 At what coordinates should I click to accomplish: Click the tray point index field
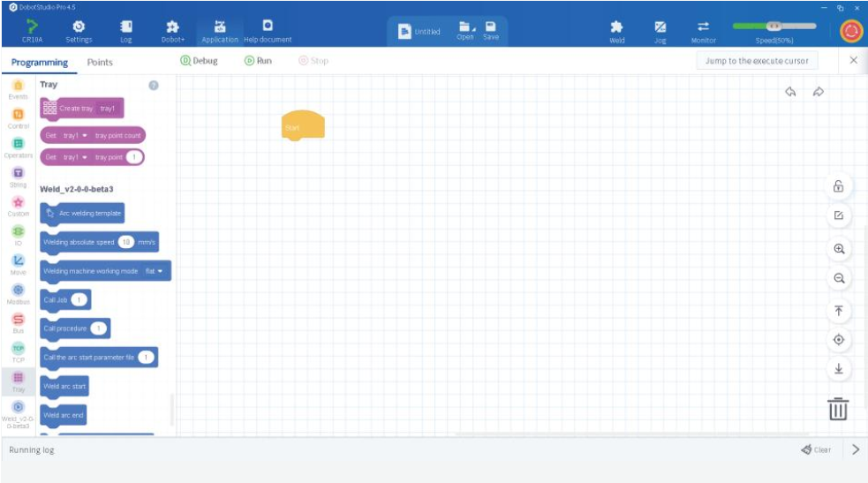pyautogui.click(x=133, y=157)
